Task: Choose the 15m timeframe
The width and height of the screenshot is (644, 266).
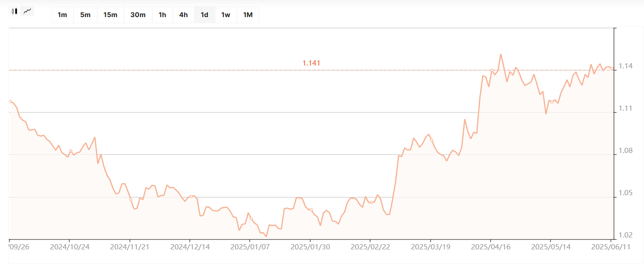Action: point(110,15)
